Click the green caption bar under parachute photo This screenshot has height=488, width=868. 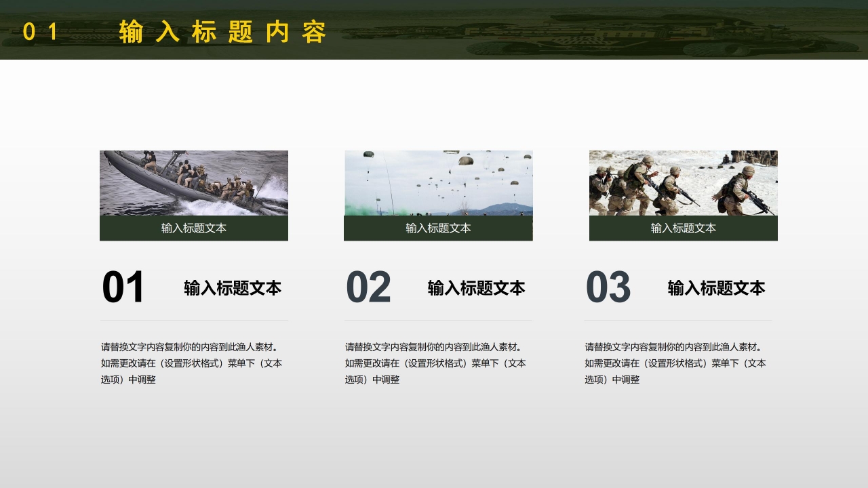pyautogui.click(x=438, y=228)
